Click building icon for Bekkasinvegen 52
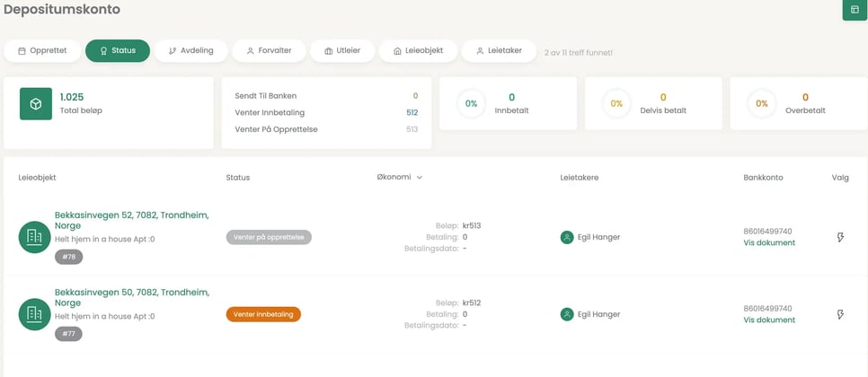Image resolution: width=868 pixels, height=377 pixels. click(x=34, y=237)
